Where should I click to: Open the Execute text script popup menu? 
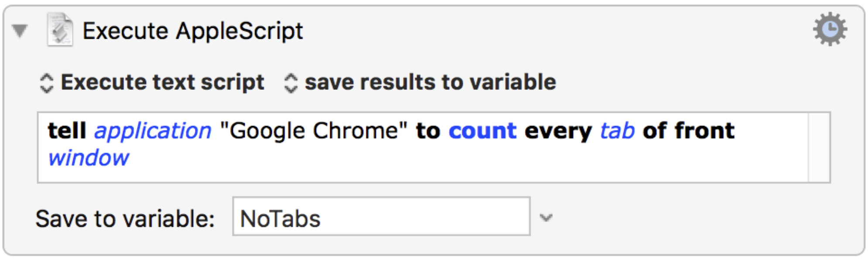[x=152, y=82]
